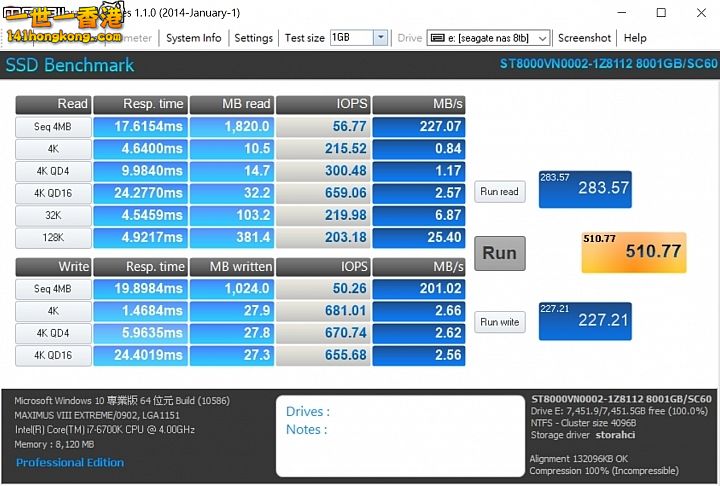720x486 pixels.
Task: Click Write 4K IOPS value 681.01
Action: 323,311
